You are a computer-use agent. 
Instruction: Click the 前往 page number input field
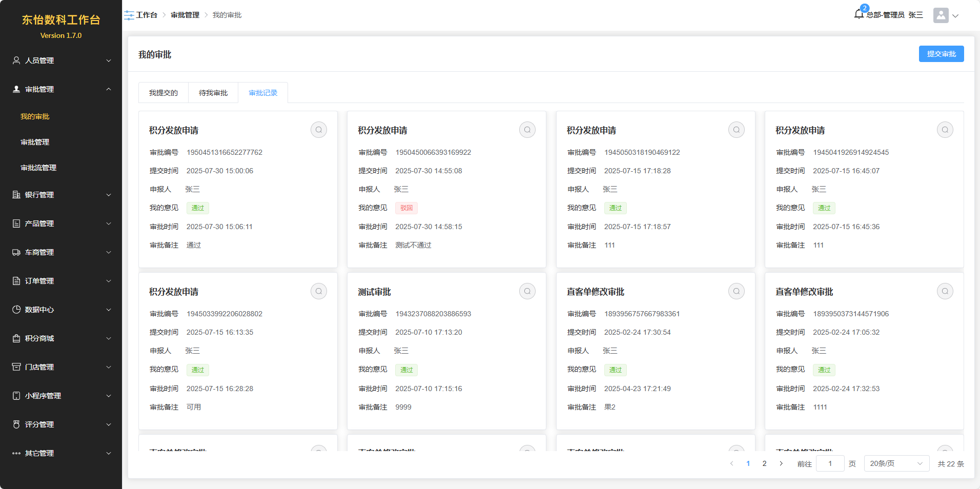coord(830,463)
